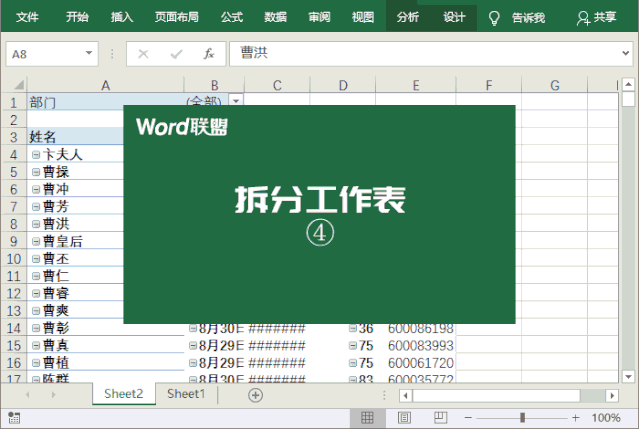Click the 共享 share button
Screen dimensions: 639x429
click(597, 17)
